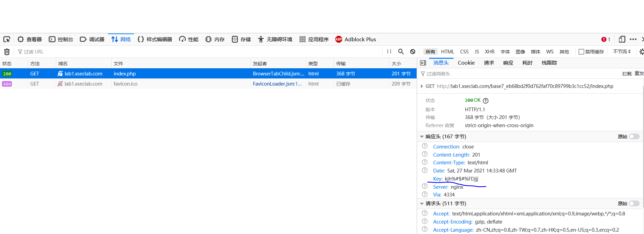Filter requests by WS
The width and height of the screenshot is (644, 234).
[x=550, y=52]
